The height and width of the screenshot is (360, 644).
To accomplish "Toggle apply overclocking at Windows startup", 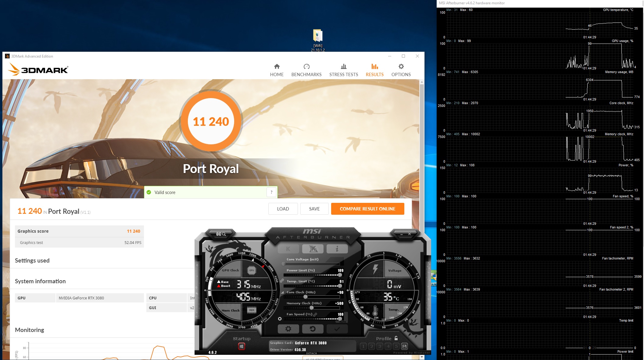I will [x=241, y=346].
